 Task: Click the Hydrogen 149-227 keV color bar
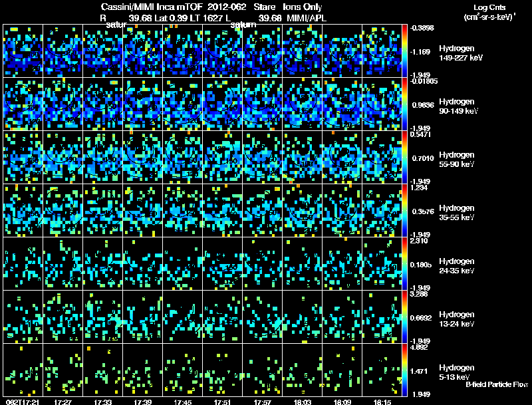click(x=404, y=51)
